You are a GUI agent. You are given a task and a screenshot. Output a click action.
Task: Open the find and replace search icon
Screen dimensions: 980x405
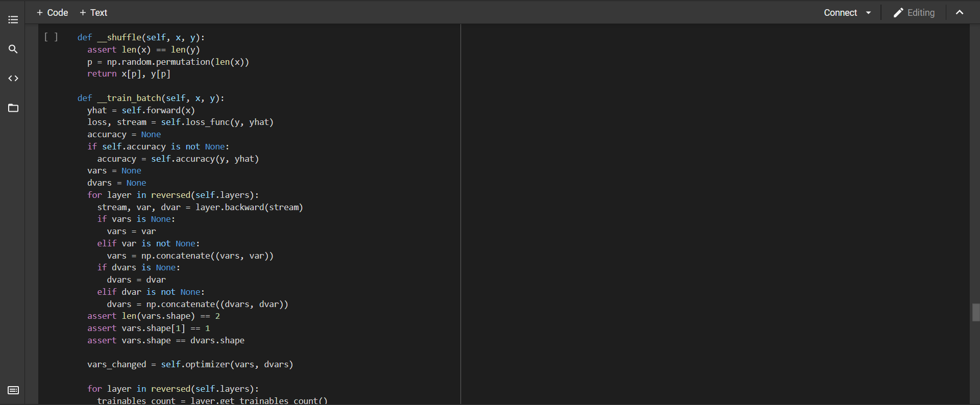click(x=13, y=49)
